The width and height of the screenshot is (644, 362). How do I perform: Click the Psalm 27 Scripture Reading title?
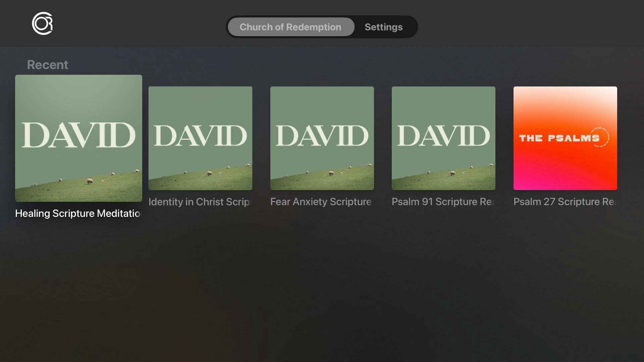[x=565, y=202]
